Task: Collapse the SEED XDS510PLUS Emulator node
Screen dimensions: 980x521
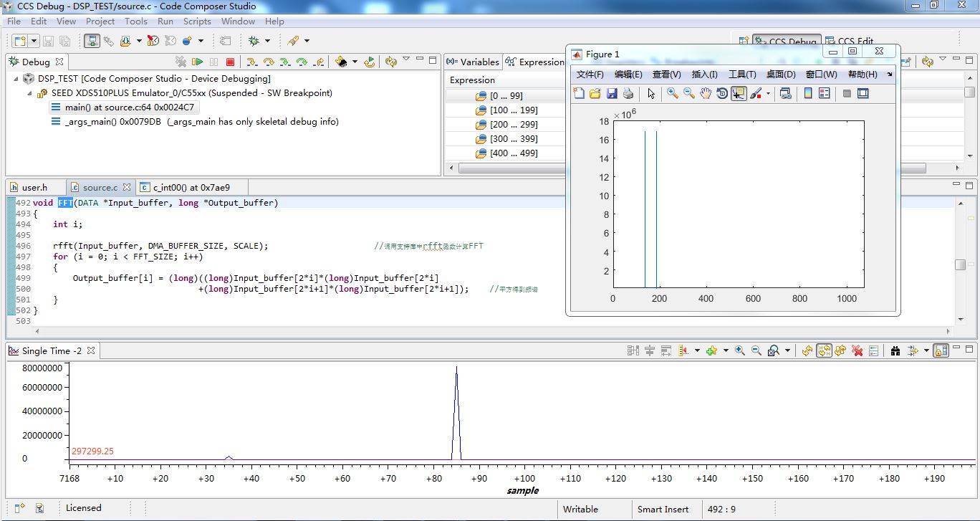Action: tap(29, 93)
